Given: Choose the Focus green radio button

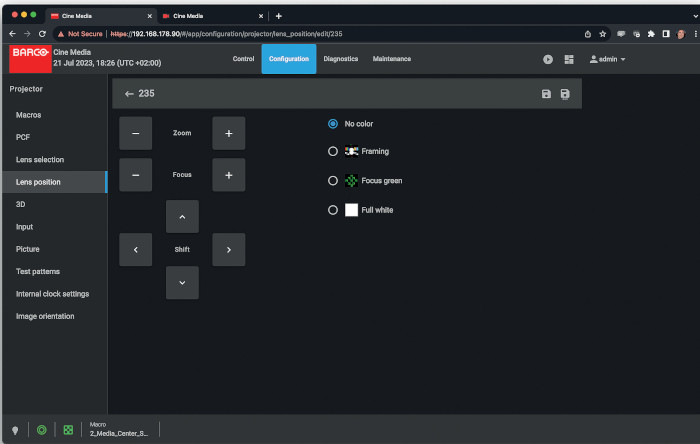Looking at the screenshot, I should [333, 181].
